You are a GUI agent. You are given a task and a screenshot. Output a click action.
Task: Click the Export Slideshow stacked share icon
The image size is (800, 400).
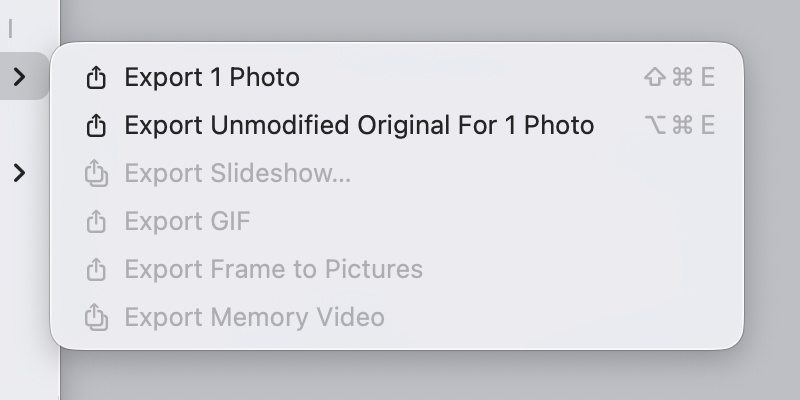pos(96,174)
